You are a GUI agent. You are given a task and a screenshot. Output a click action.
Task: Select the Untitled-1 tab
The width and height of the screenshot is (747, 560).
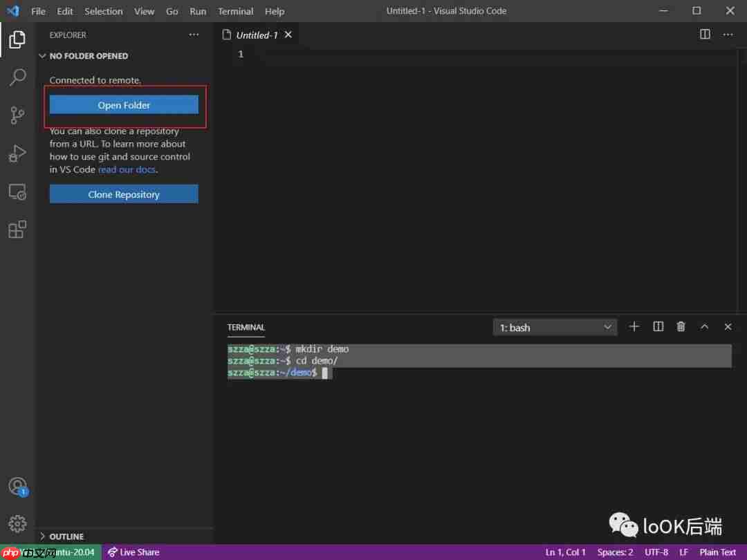pyautogui.click(x=256, y=34)
